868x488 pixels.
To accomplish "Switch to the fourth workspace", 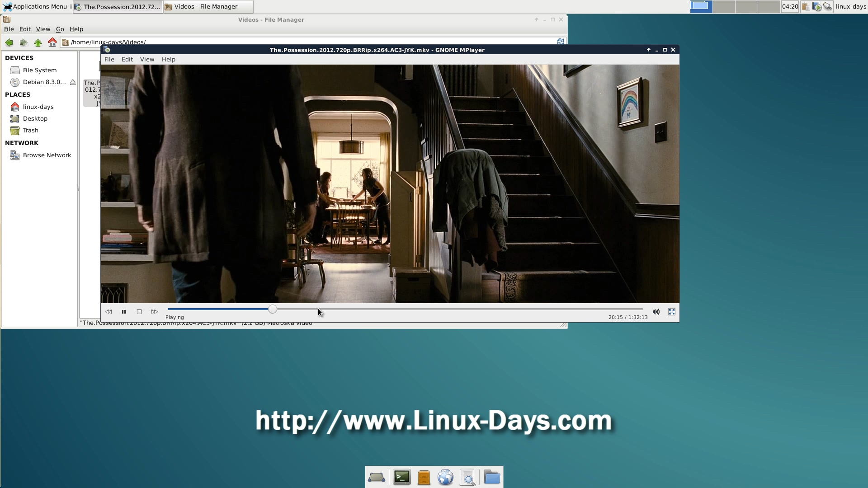I will point(769,6).
